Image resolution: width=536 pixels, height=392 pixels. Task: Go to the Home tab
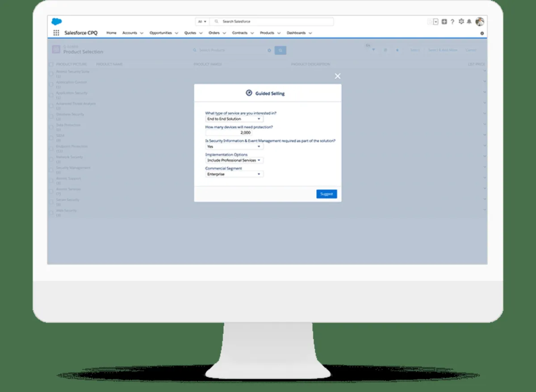[111, 33]
